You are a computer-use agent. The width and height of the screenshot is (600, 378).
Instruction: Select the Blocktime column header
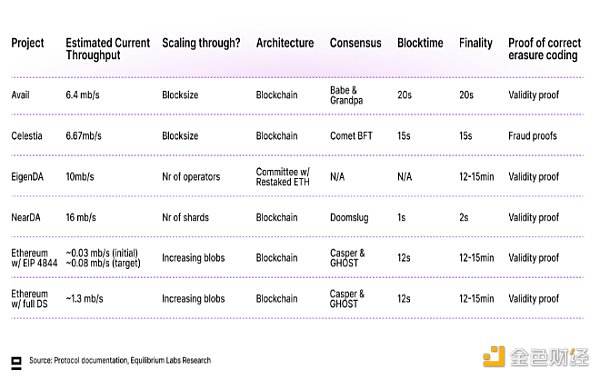[x=420, y=43]
